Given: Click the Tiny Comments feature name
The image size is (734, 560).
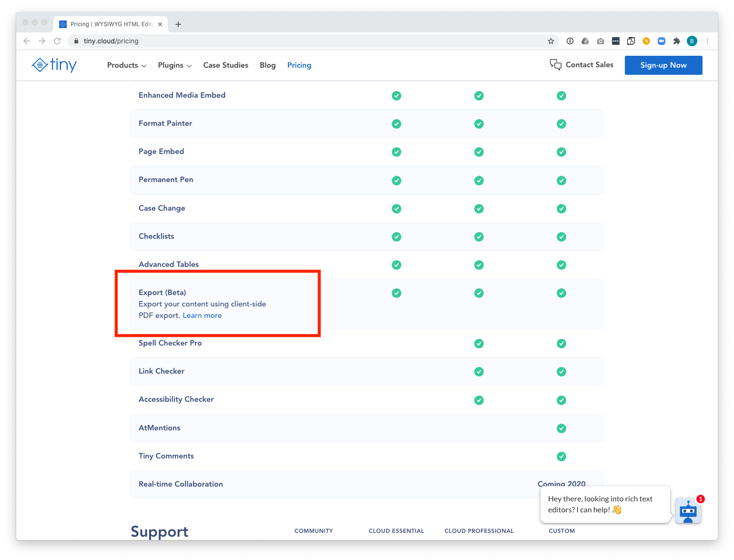Looking at the screenshot, I should (166, 456).
